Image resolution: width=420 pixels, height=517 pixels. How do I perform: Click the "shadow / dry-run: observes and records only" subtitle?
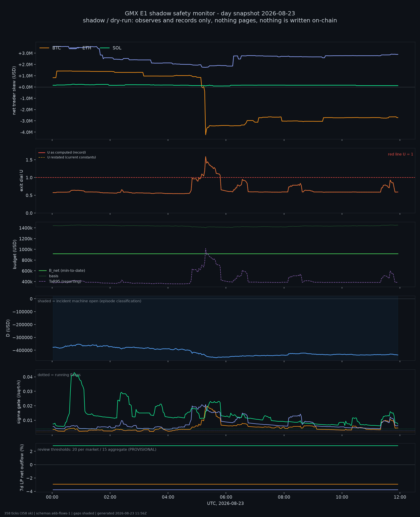click(x=210, y=20)
